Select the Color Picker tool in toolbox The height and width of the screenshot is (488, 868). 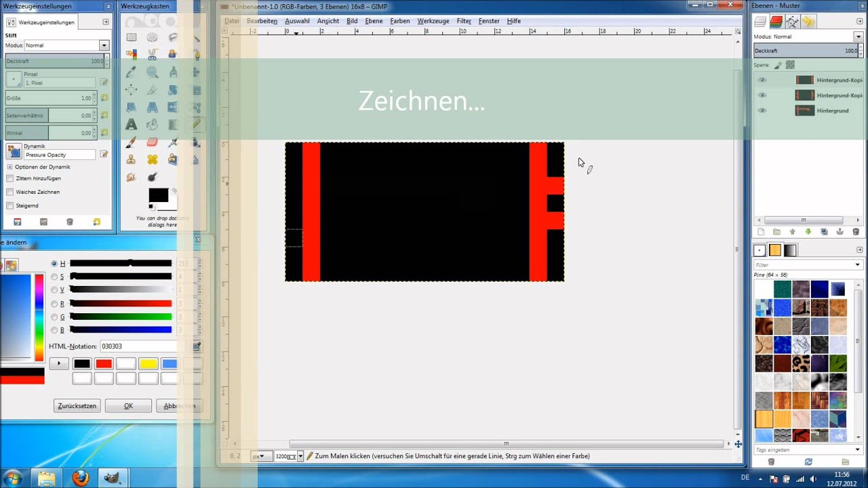click(131, 71)
